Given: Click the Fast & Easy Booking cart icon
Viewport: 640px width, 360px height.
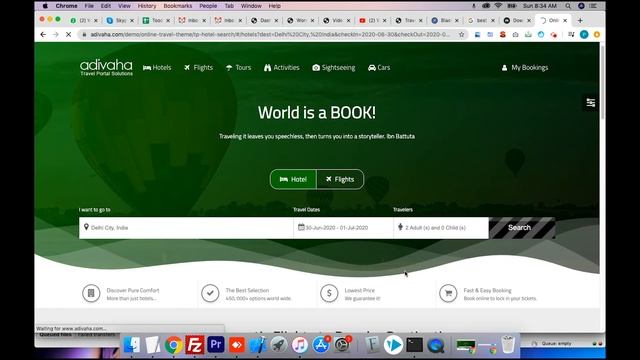Looking at the screenshot, I should point(448,293).
